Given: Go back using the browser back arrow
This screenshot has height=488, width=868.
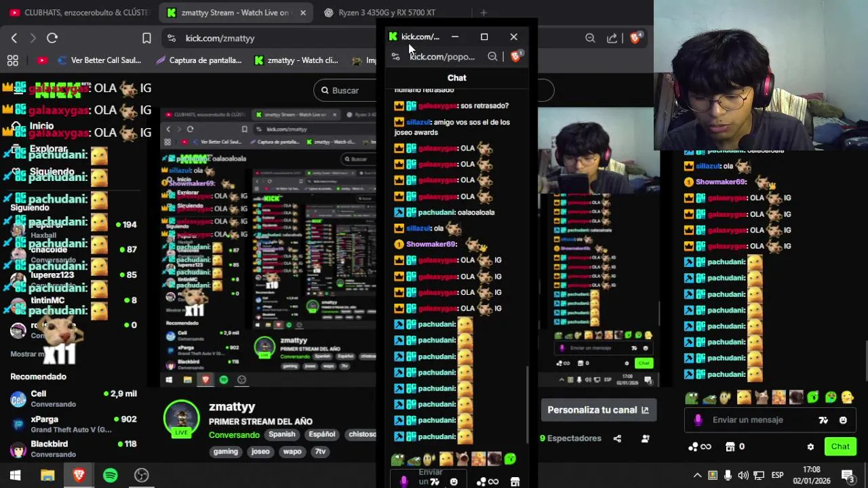Looking at the screenshot, I should tap(14, 39).
